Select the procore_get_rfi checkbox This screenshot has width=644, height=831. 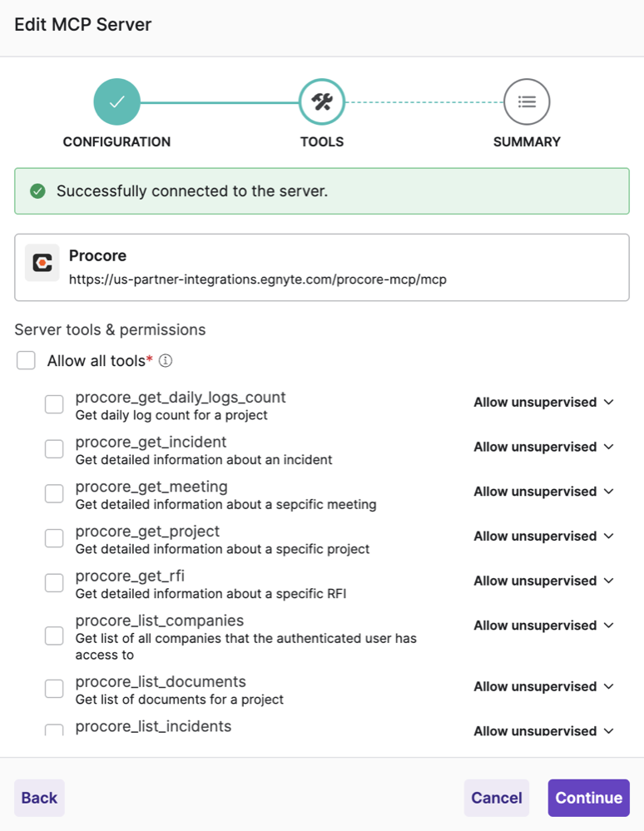(54, 583)
